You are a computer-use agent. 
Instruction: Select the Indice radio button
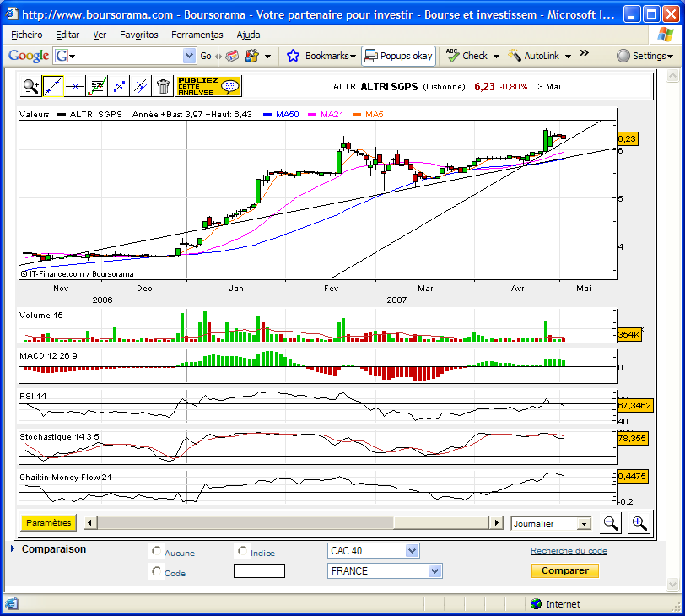(x=242, y=551)
